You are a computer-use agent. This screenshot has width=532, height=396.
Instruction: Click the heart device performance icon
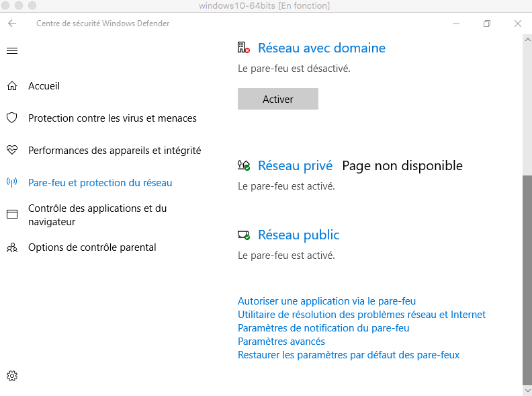coord(12,150)
